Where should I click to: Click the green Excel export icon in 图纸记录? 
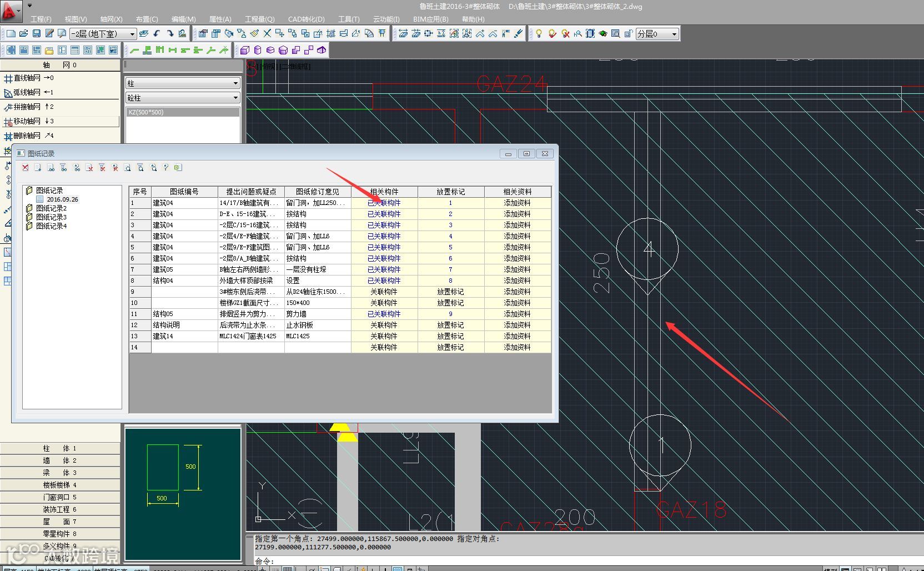tap(178, 168)
